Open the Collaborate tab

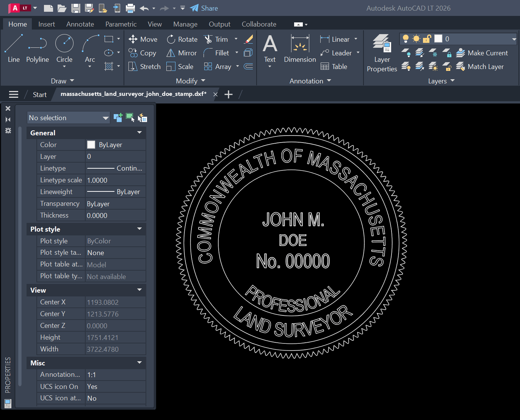click(259, 24)
